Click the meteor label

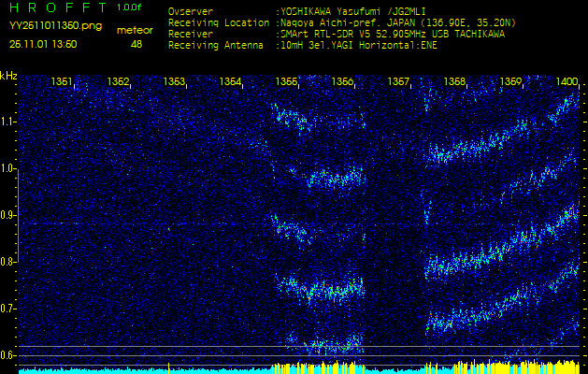point(136,30)
